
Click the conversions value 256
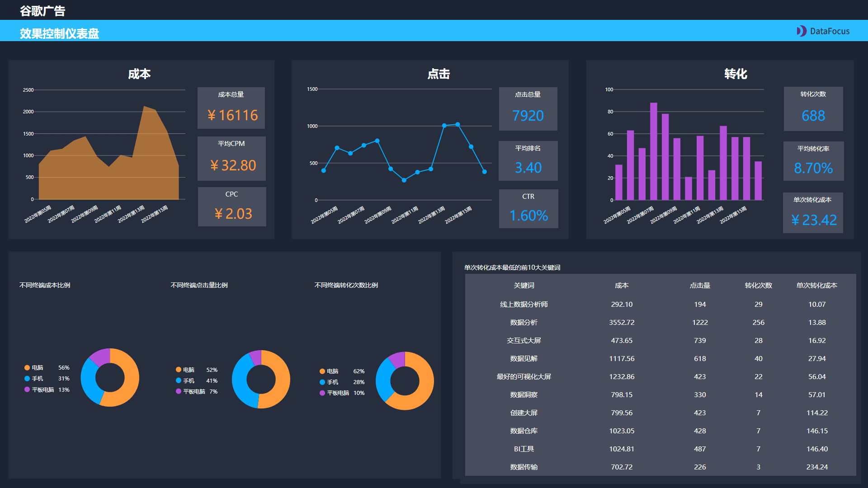coord(759,322)
